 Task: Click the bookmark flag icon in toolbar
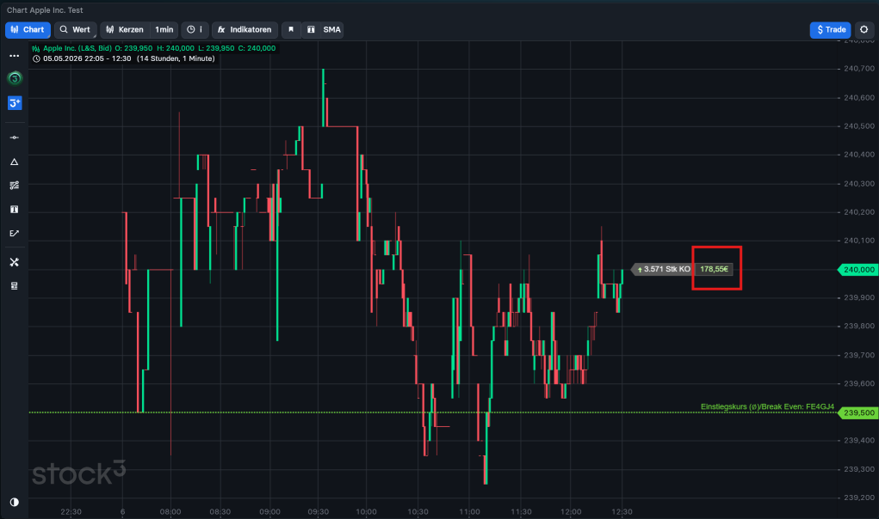(x=290, y=30)
